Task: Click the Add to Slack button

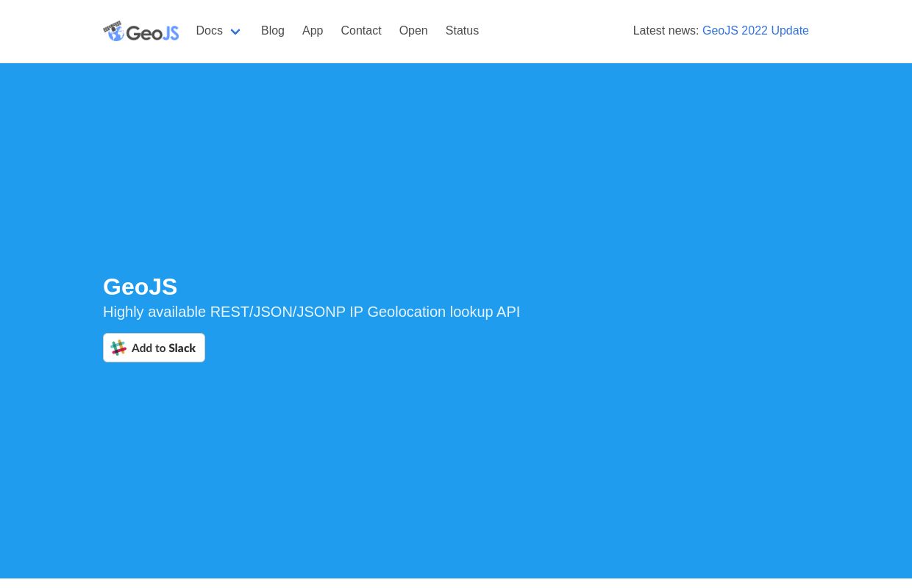Action: (154, 348)
